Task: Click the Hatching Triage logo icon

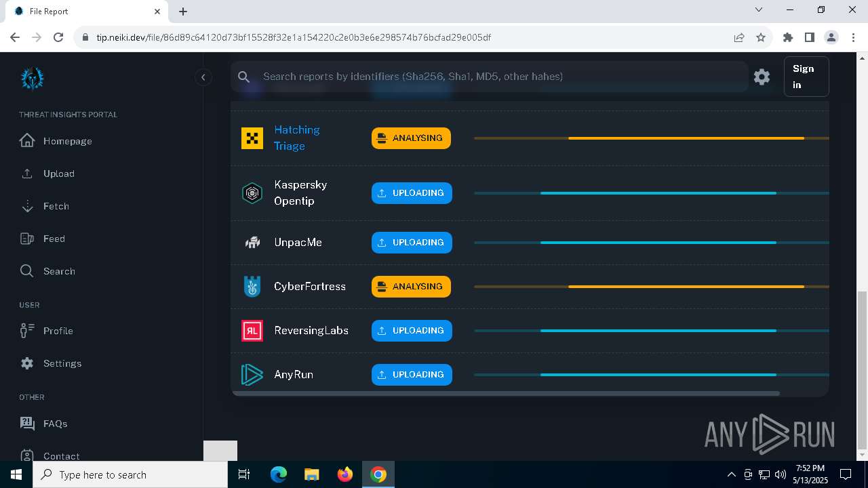Action: click(x=252, y=138)
